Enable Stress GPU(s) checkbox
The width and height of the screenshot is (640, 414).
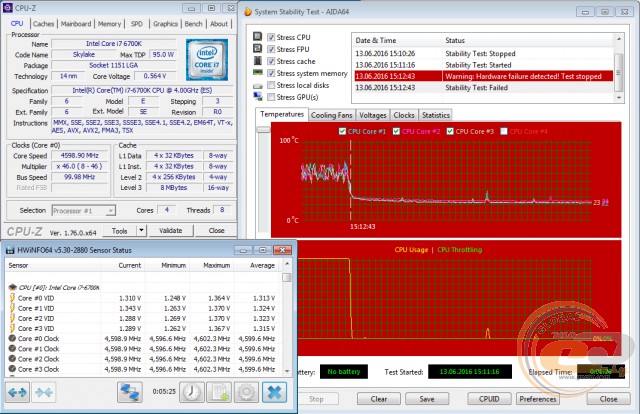coord(271,97)
